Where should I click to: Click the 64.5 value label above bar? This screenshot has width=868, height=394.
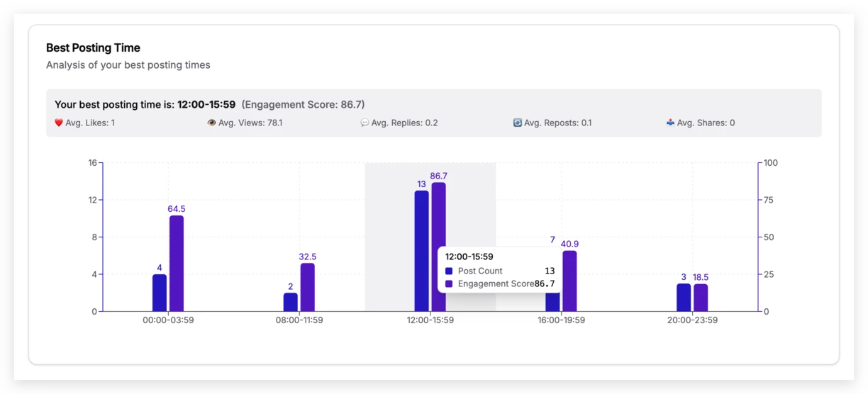(x=177, y=209)
